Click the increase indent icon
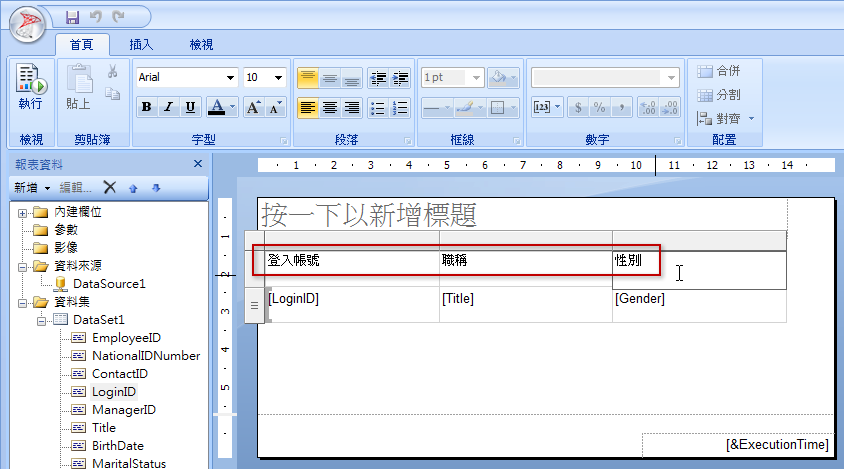Viewport: 844px width, 469px height. click(400, 78)
